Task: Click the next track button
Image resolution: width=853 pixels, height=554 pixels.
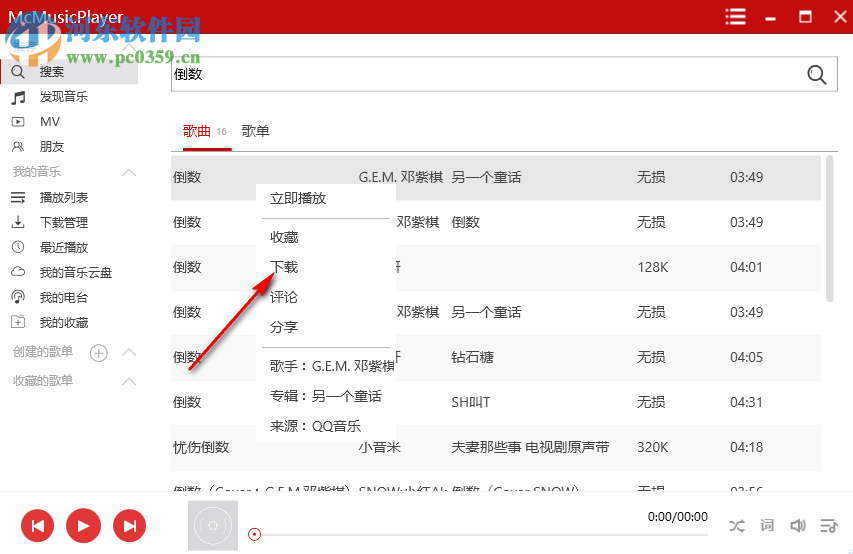Action: click(129, 526)
